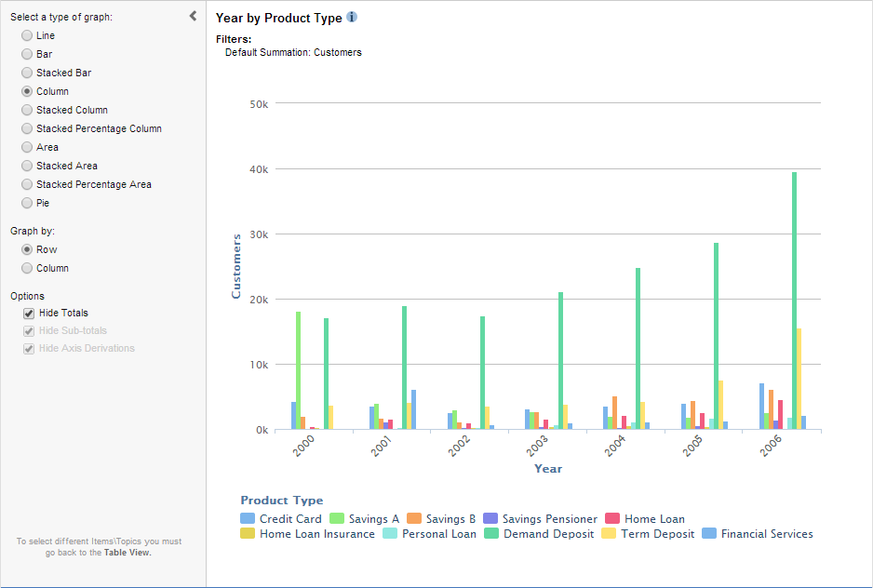Click the Savings A legend swatch
This screenshot has height=588, width=873.
pyautogui.click(x=339, y=519)
